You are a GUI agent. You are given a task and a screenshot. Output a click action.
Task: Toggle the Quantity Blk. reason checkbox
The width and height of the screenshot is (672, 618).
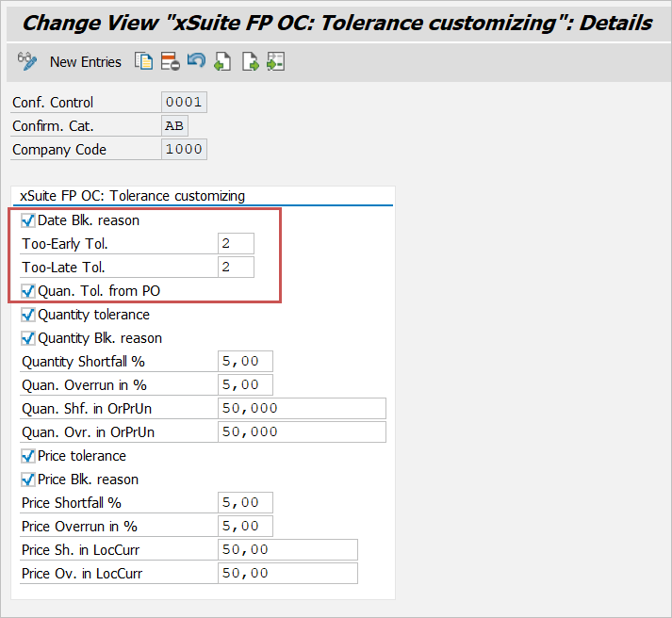coord(28,338)
